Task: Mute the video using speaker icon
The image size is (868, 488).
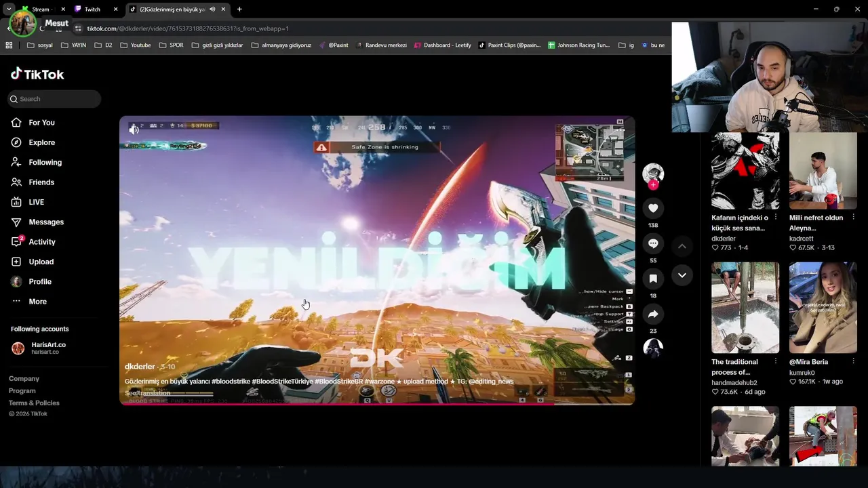Action: point(134,129)
